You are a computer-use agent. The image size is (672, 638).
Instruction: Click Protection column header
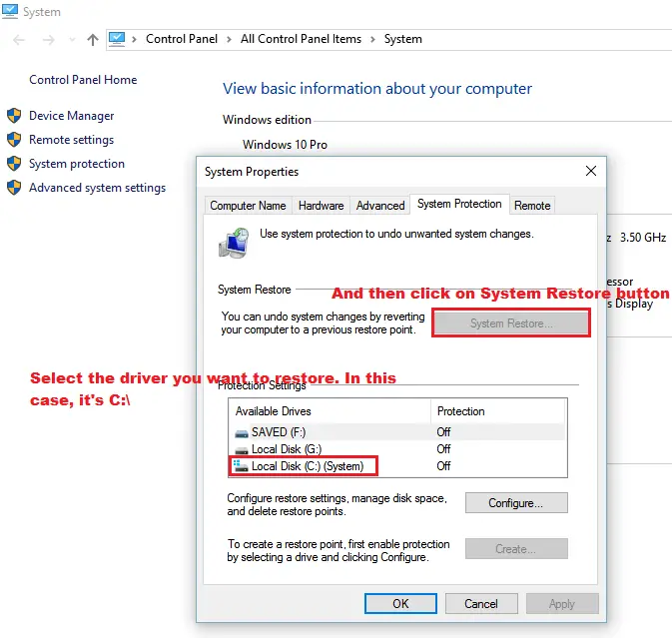click(498, 411)
